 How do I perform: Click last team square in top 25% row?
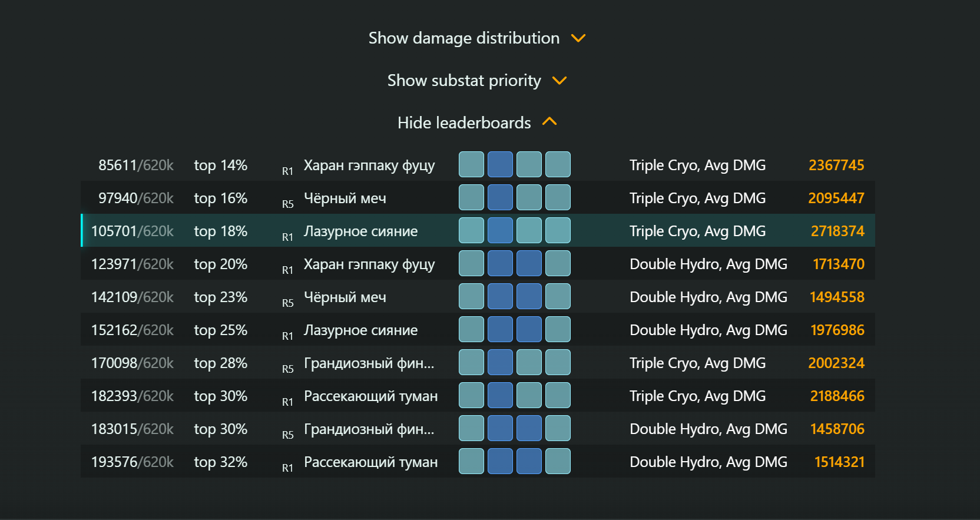click(x=558, y=329)
